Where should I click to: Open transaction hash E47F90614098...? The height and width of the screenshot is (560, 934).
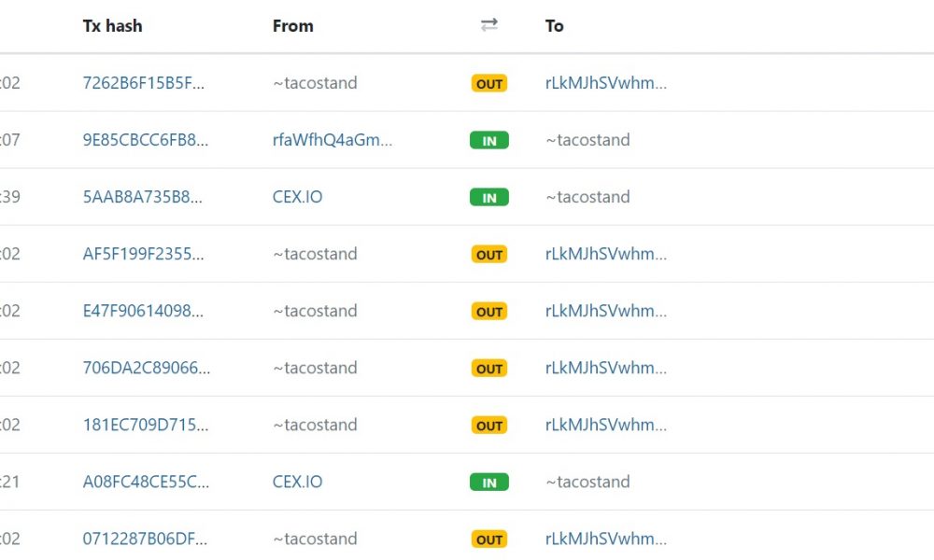pos(143,311)
